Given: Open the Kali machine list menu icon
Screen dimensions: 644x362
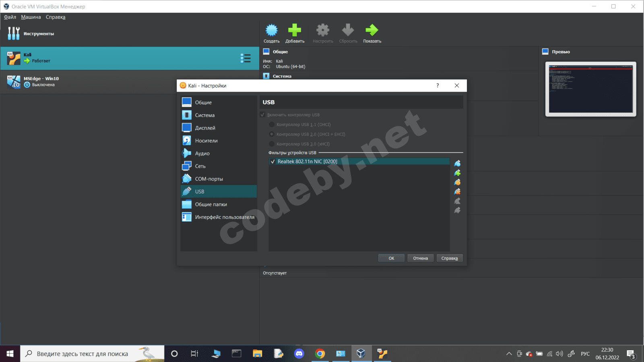Looking at the screenshot, I should (246, 58).
